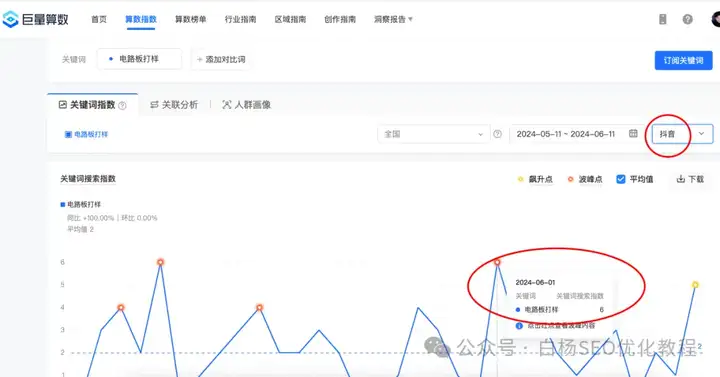Click the download icon next to 下载
720x377 pixels.
click(x=681, y=179)
